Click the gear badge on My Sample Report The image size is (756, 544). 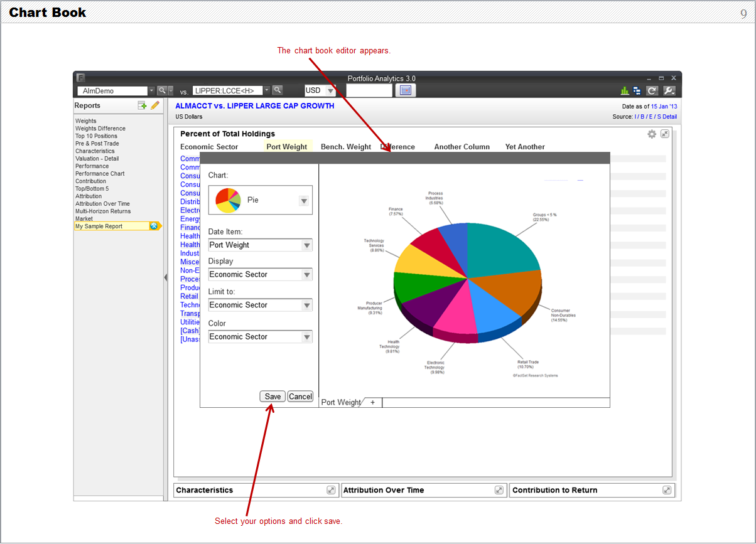pos(154,226)
